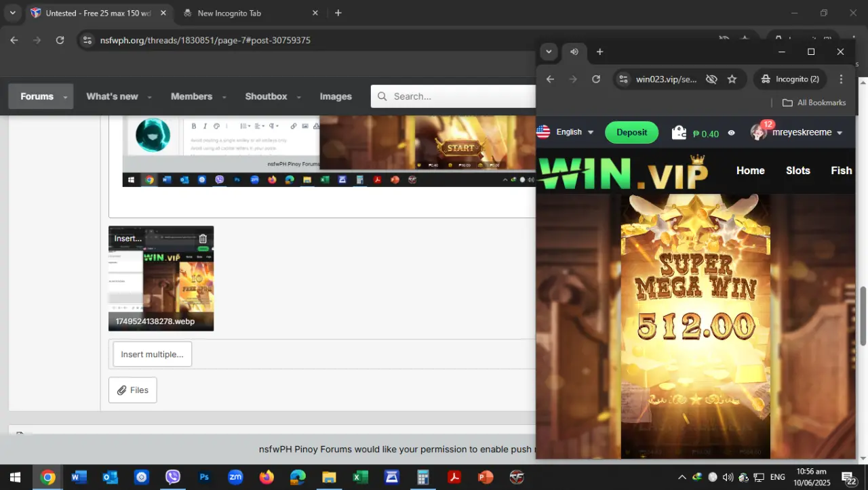Show hidden system tray icons
The width and height of the screenshot is (868, 490).
click(x=682, y=477)
